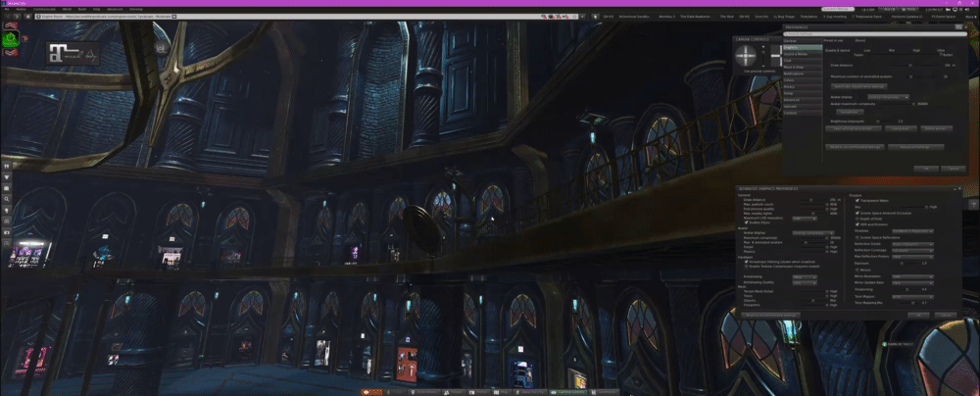This screenshot has height=396, width=980.
Task: Toggle Transparent Water checkbox
Action: 857,201
